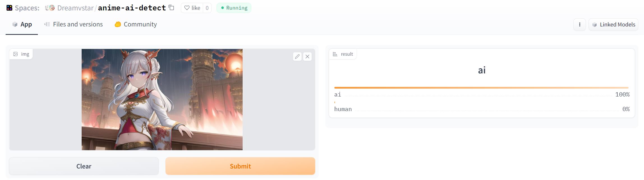Open the like count showing 0
Image resolution: width=644 pixels, height=180 pixels.
coord(207,8)
